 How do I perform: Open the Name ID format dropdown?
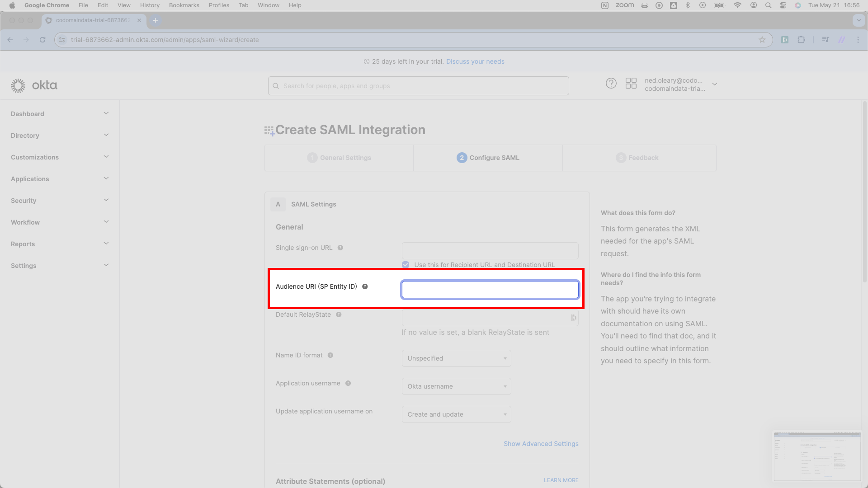[x=456, y=358]
